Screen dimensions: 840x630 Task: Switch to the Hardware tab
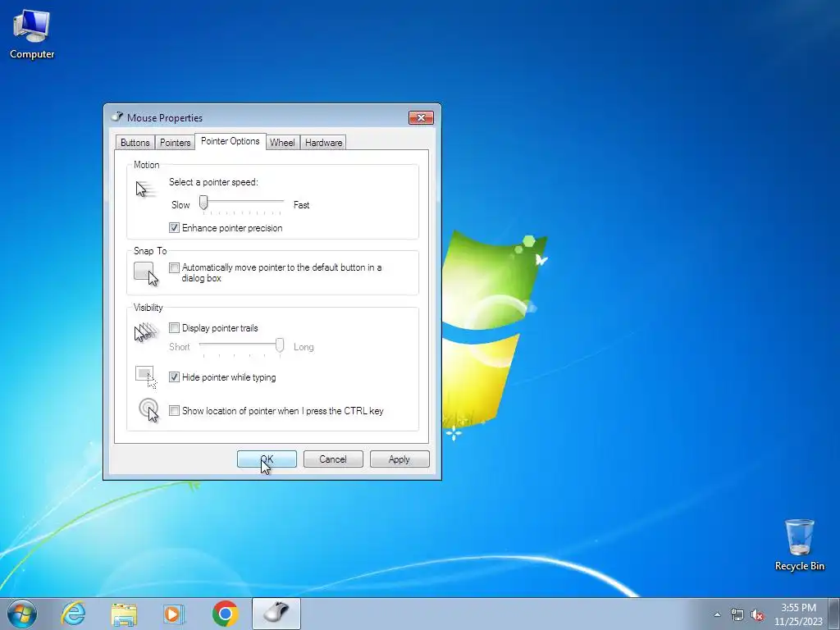coord(323,143)
